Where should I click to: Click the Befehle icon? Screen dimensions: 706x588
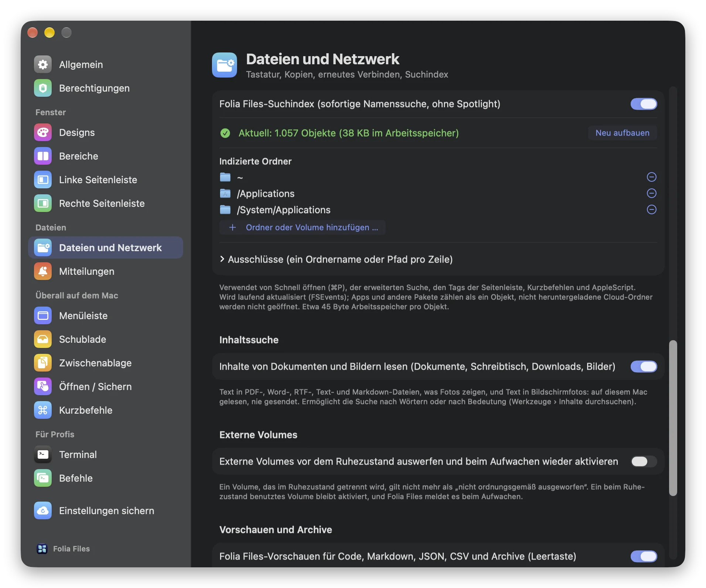coord(43,478)
